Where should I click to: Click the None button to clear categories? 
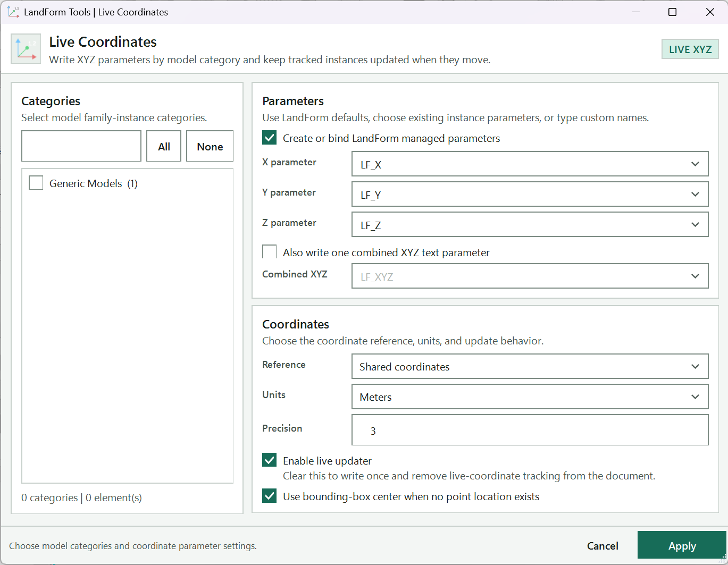pos(210,146)
